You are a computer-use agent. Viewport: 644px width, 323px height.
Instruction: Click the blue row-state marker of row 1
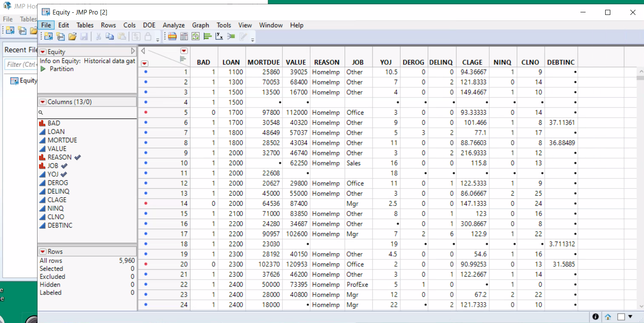[145, 72]
